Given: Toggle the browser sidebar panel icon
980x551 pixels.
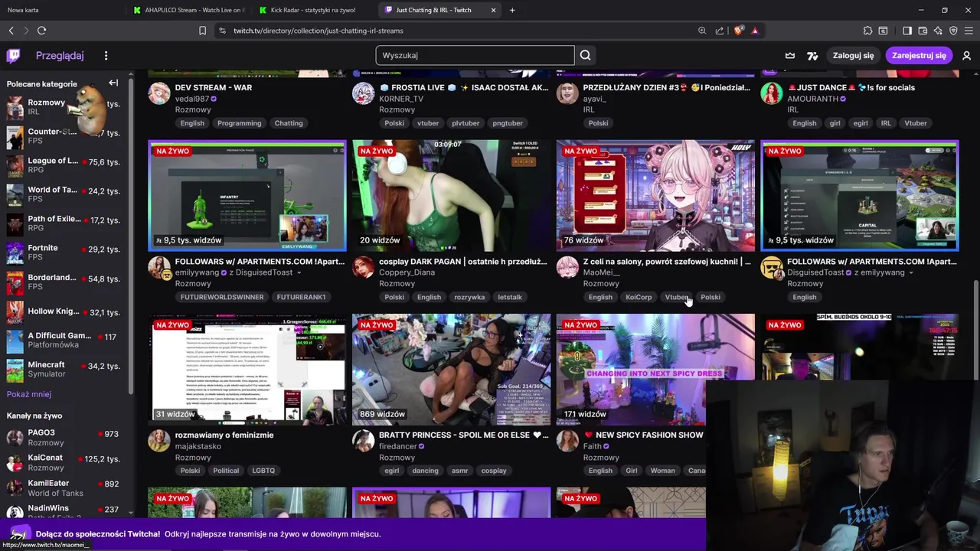Looking at the screenshot, I should (x=907, y=31).
